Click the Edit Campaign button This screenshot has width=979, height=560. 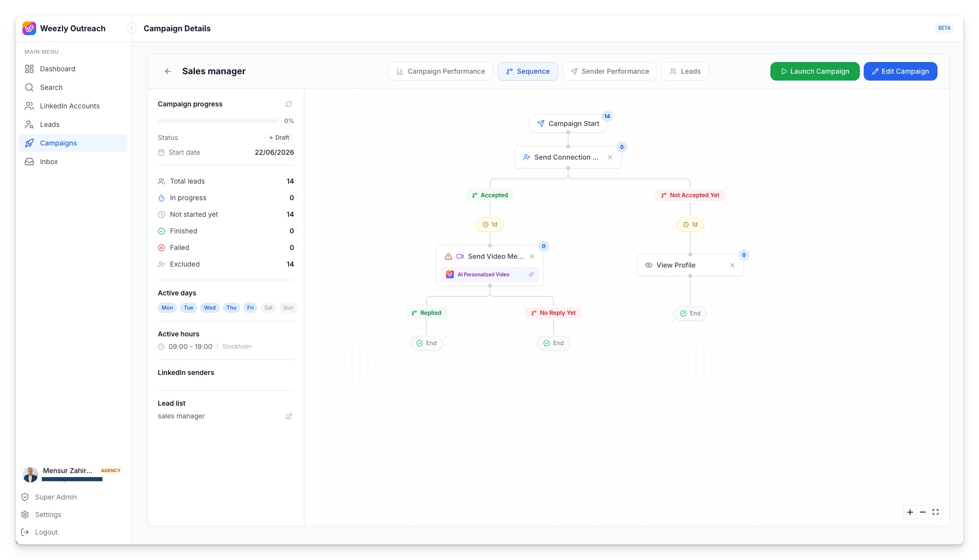click(x=900, y=71)
